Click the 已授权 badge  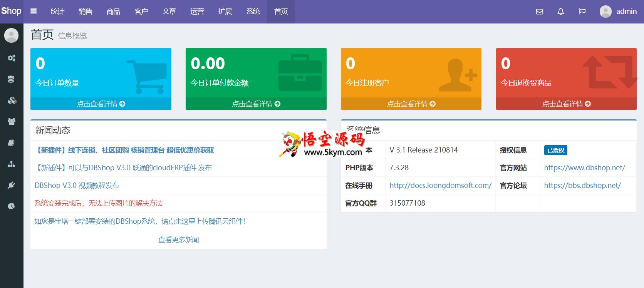[555, 150]
